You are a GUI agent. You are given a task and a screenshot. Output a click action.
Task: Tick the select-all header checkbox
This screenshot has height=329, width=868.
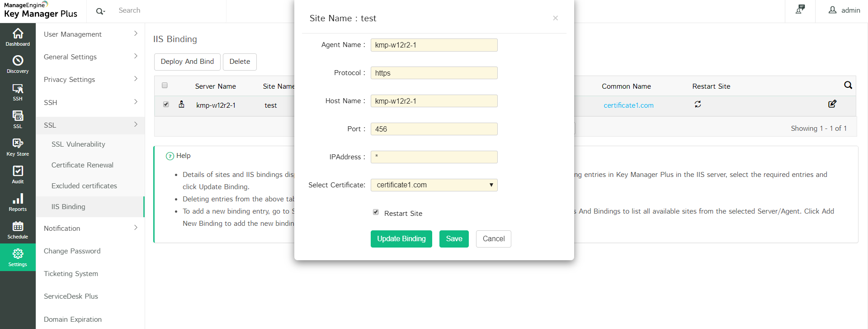pyautogui.click(x=165, y=86)
